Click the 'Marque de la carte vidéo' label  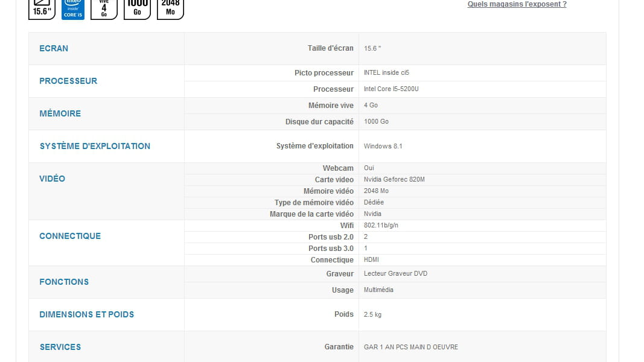[x=311, y=214]
